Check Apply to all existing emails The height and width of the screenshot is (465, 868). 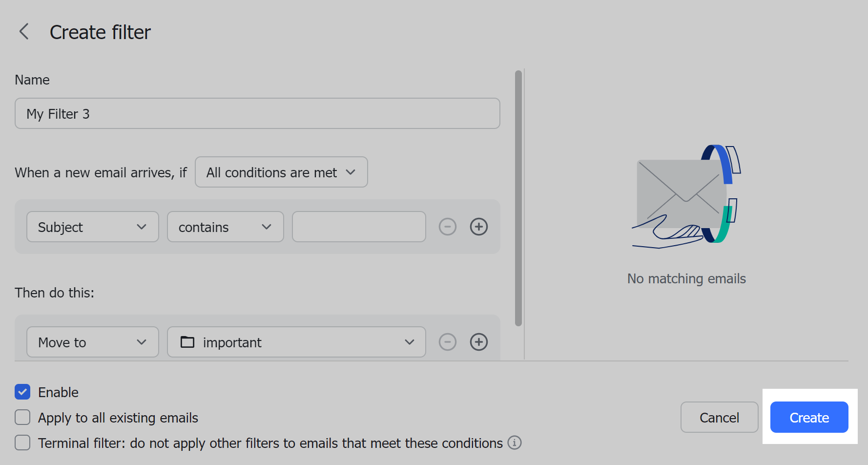click(x=22, y=417)
